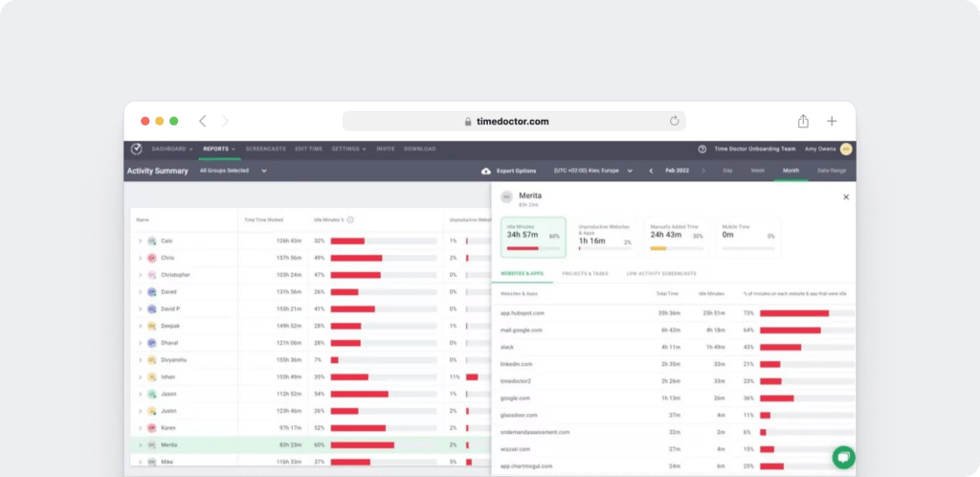Click Export Options
980x477 pixels.
tap(516, 170)
